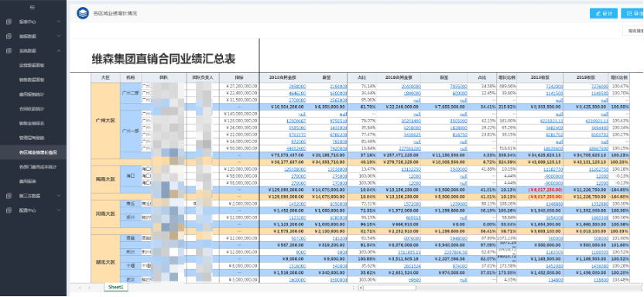The image size is (644, 297).
Task: Expand the 报表中心 menu chevron
Action: coord(59,22)
